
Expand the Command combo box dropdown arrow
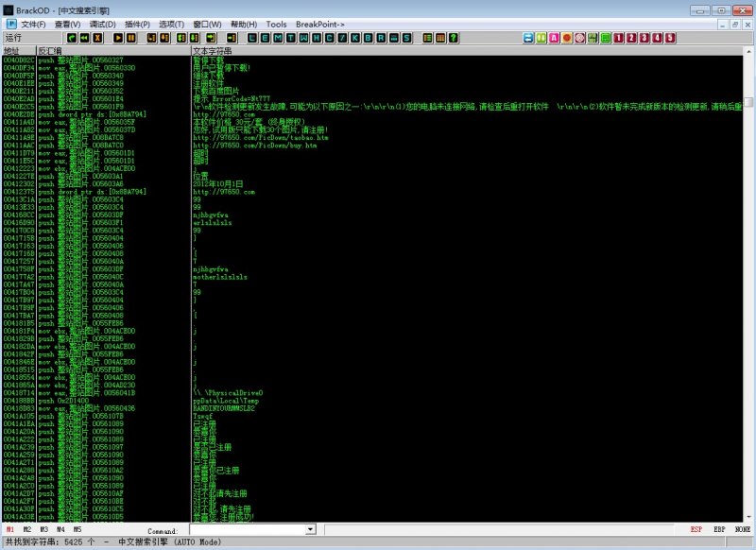coord(311,530)
